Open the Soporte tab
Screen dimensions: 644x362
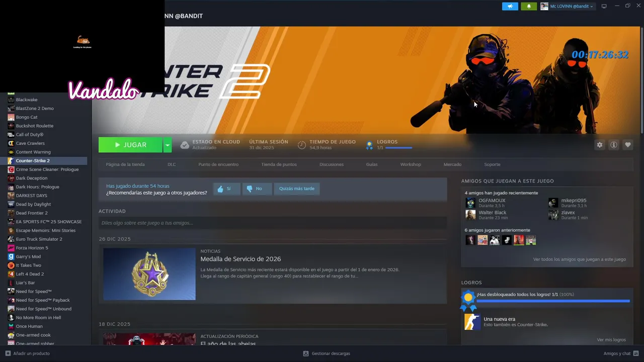[x=492, y=164]
